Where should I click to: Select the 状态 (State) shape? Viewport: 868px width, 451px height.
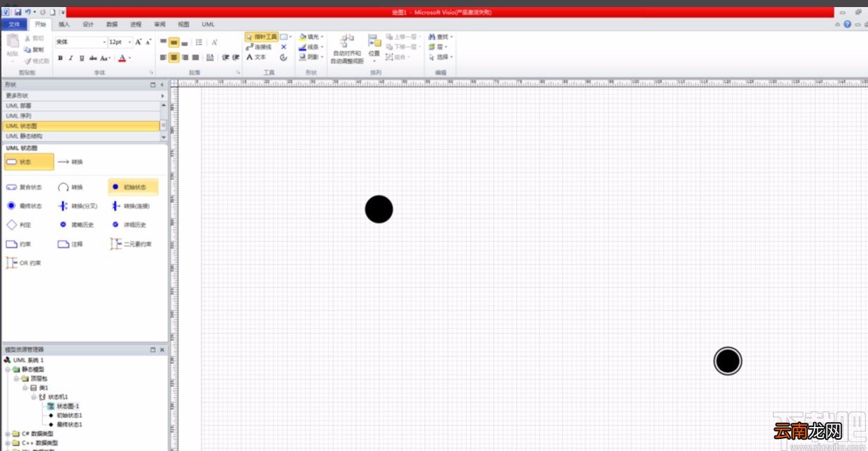click(28, 162)
